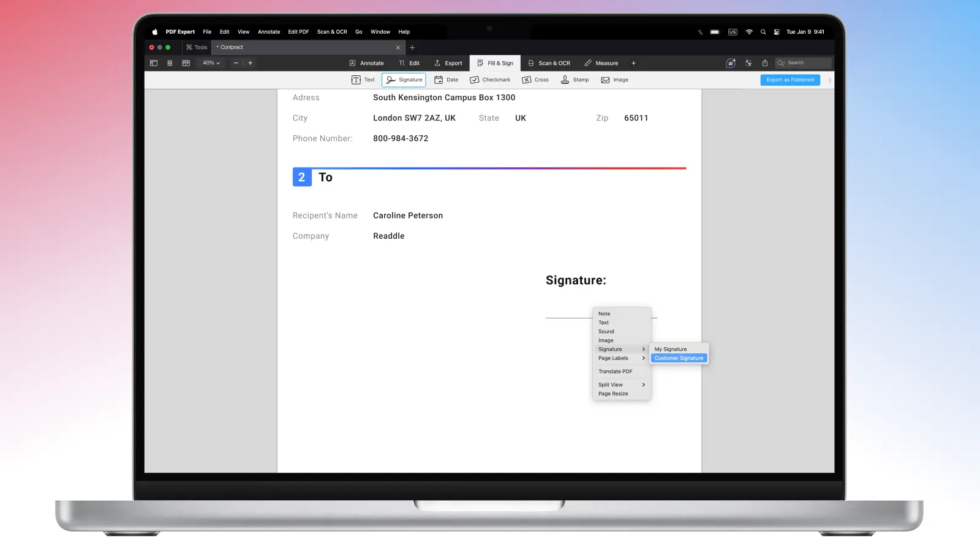
Task: Select the Stamp tool
Action: (575, 80)
